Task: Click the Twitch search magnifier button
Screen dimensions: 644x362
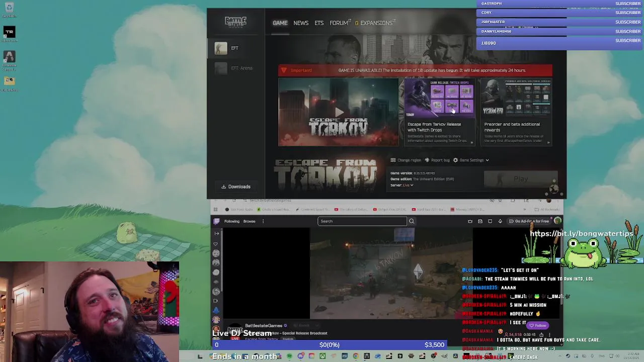Action: [412, 221]
